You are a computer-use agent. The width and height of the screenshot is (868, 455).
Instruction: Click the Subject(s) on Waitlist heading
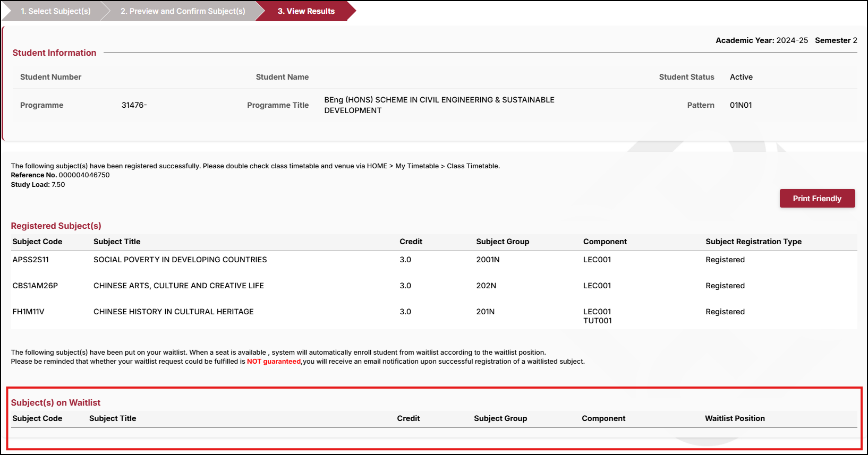[x=55, y=402]
